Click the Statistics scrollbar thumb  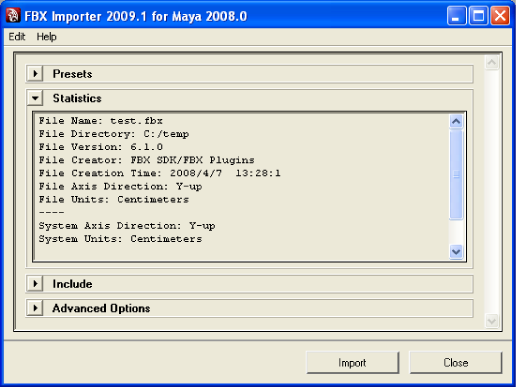(456, 174)
